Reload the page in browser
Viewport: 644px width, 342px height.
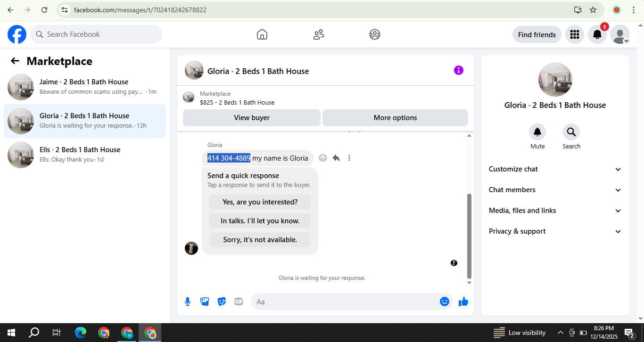point(44,10)
